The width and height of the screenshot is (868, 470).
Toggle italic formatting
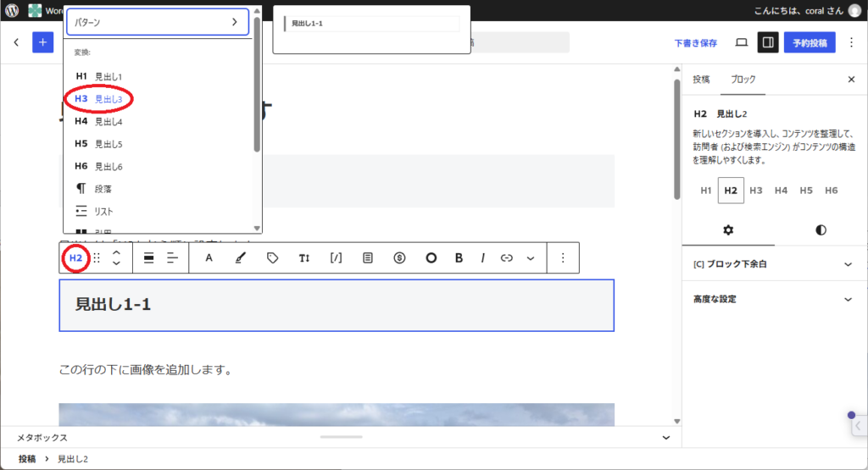[x=482, y=257]
